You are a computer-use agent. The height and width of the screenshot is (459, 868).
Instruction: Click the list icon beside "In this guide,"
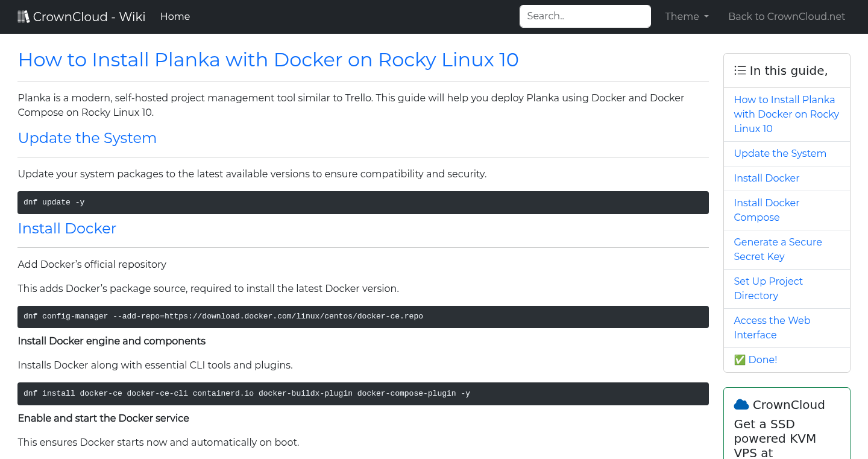pyautogui.click(x=740, y=70)
